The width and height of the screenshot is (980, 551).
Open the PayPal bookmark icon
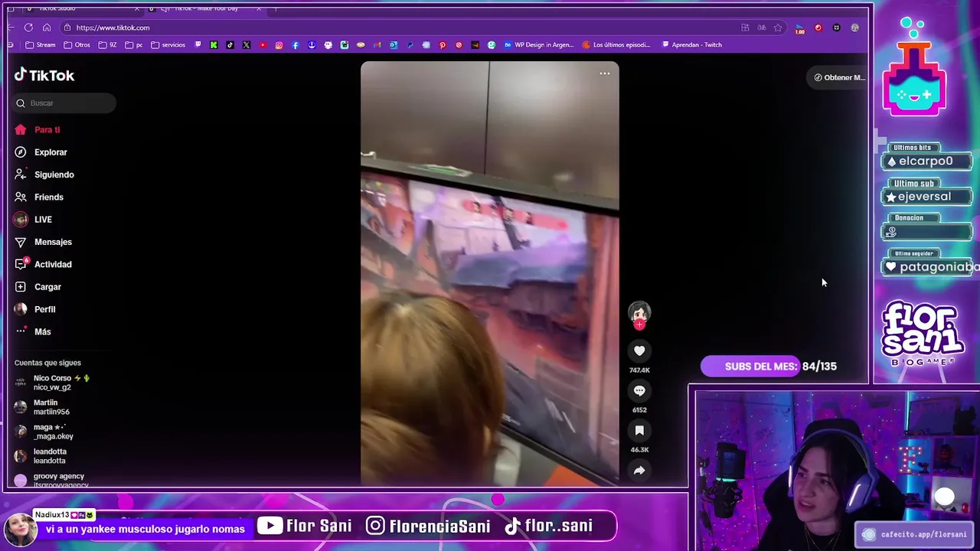[x=410, y=44]
